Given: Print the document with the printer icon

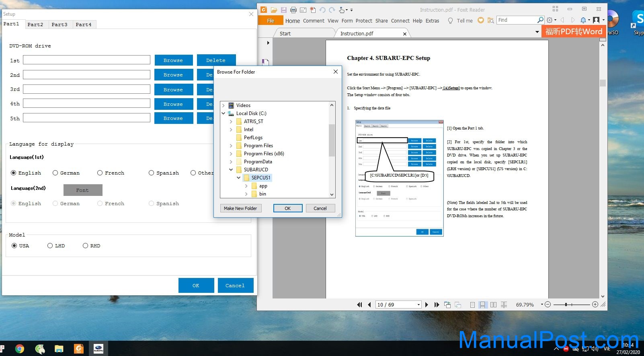Looking at the screenshot, I should tap(293, 10).
